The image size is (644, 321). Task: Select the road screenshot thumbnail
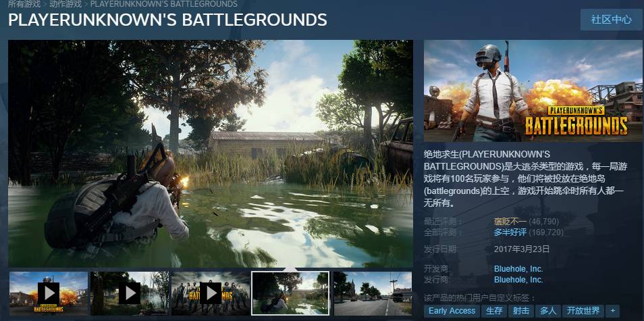(x=373, y=293)
